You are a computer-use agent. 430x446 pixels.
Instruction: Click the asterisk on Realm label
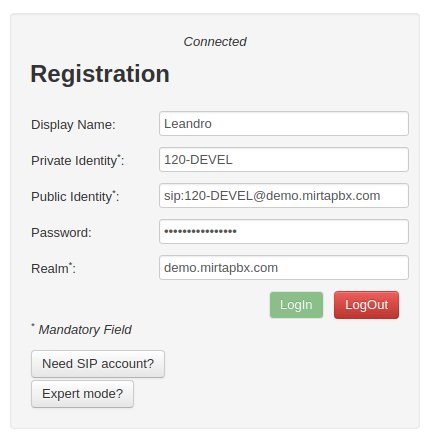click(71, 264)
